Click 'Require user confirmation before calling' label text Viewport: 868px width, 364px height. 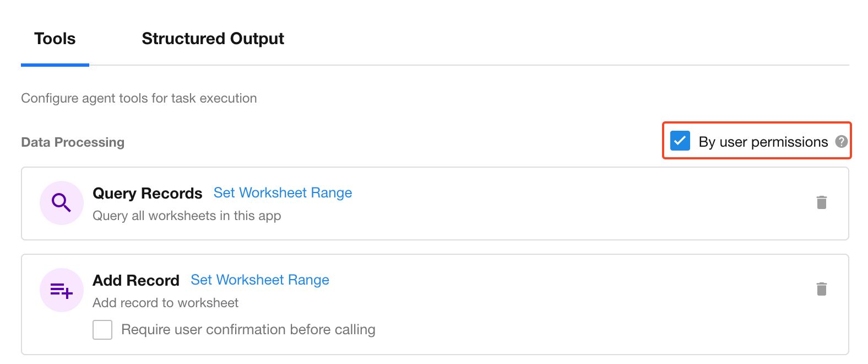[x=248, y=330]
